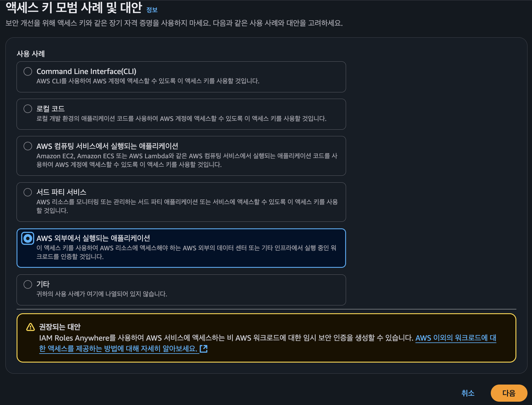Click the 다음 button
Image resolution: width=532 pixels, height=405 pixels.
(509, 393)
